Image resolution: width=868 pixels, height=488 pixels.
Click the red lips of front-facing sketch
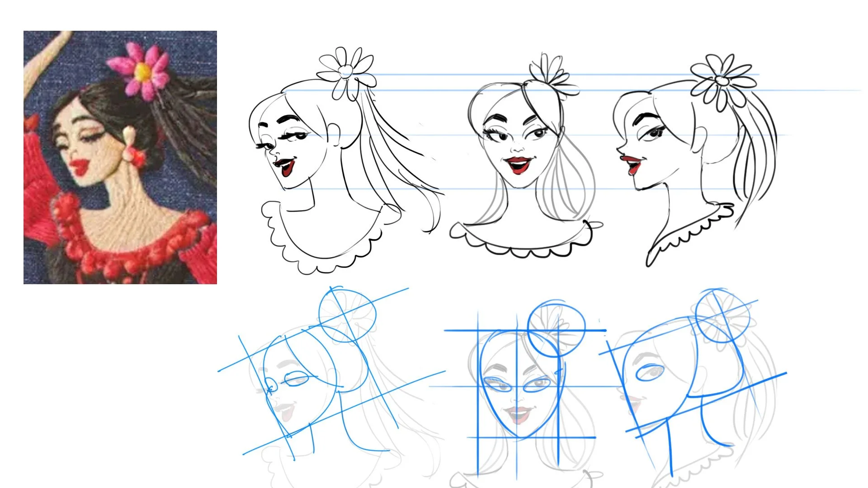(519, 164)
